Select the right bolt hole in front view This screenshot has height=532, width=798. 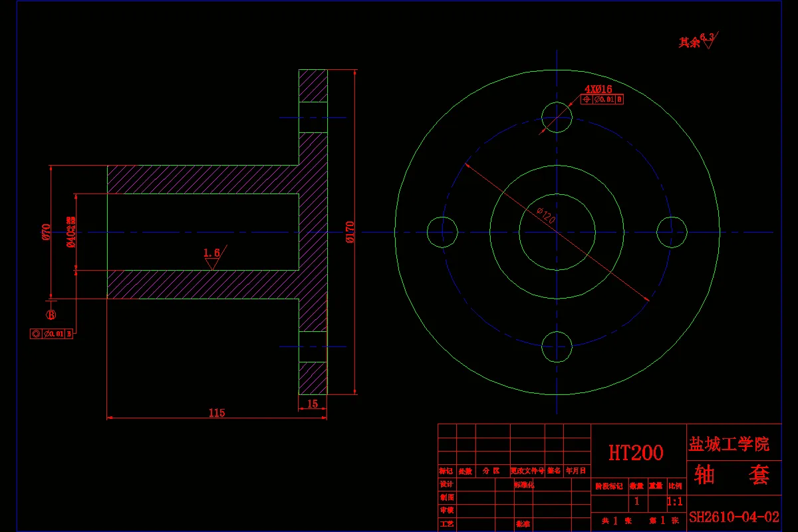[672, 232]
